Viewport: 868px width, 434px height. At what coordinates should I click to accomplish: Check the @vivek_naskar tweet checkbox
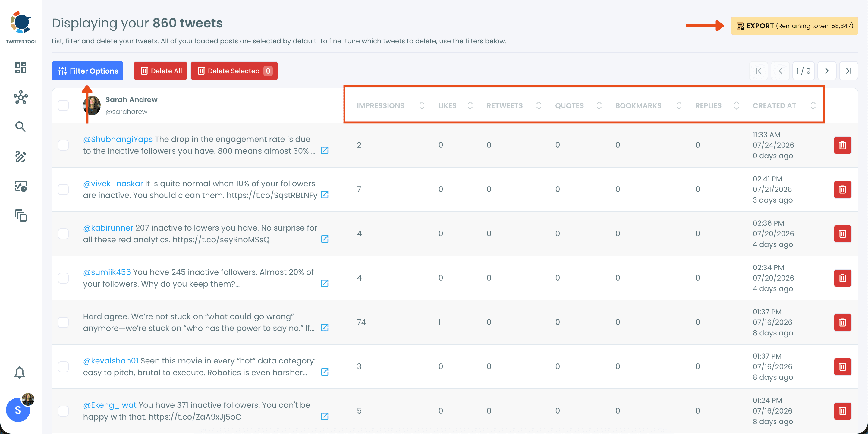[x=63, y=189]
